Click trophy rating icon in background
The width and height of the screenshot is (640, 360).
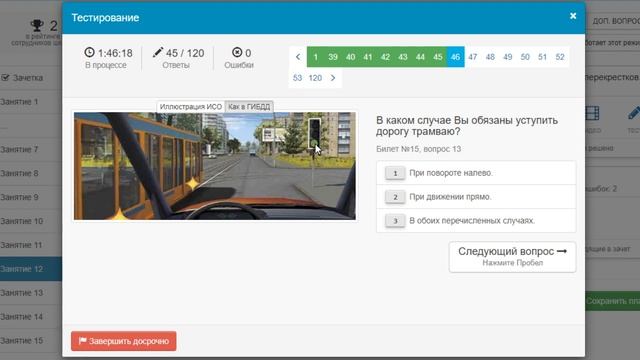[x=37, y=25]
